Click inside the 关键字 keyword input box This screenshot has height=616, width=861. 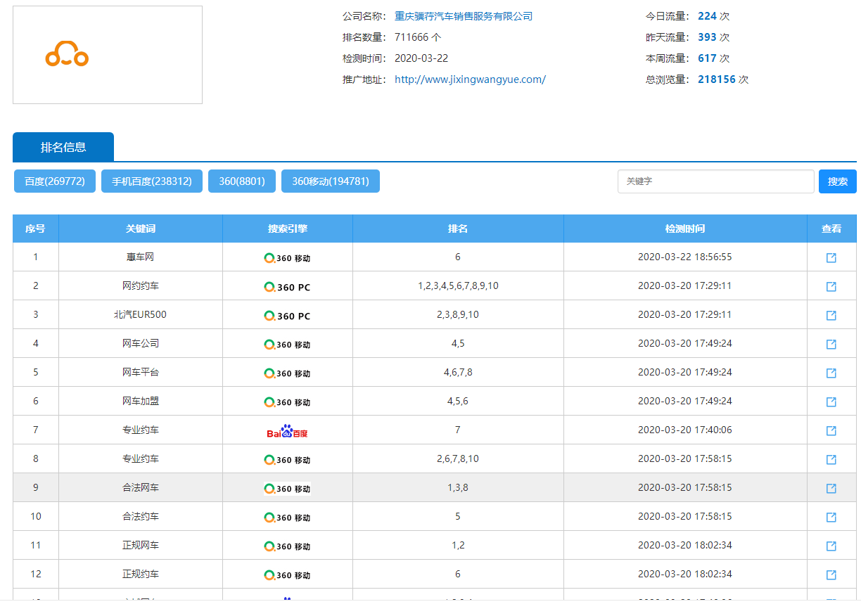point(715,181)
